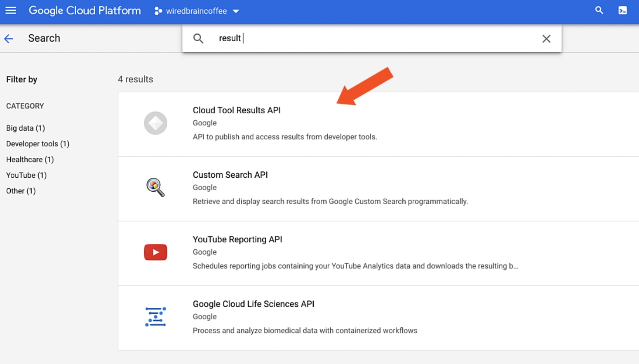This screenshot has height=364, width=639.
Task: Click 'API to publish and access results' description
Action: coord(285,137)
